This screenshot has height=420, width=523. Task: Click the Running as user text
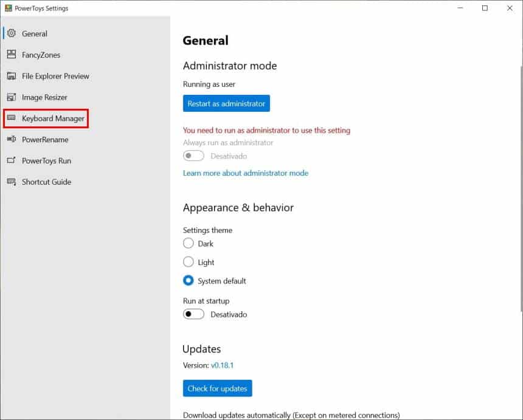[209, 84]
